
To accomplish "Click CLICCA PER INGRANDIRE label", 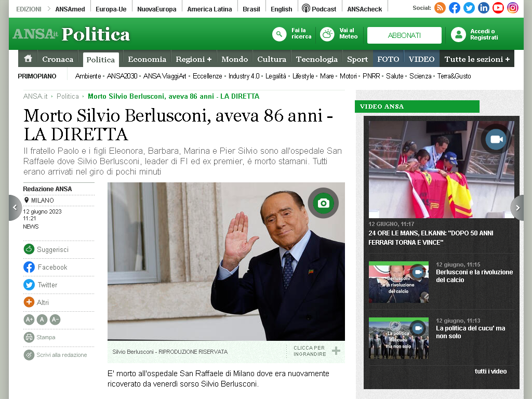I will [310, 351].
